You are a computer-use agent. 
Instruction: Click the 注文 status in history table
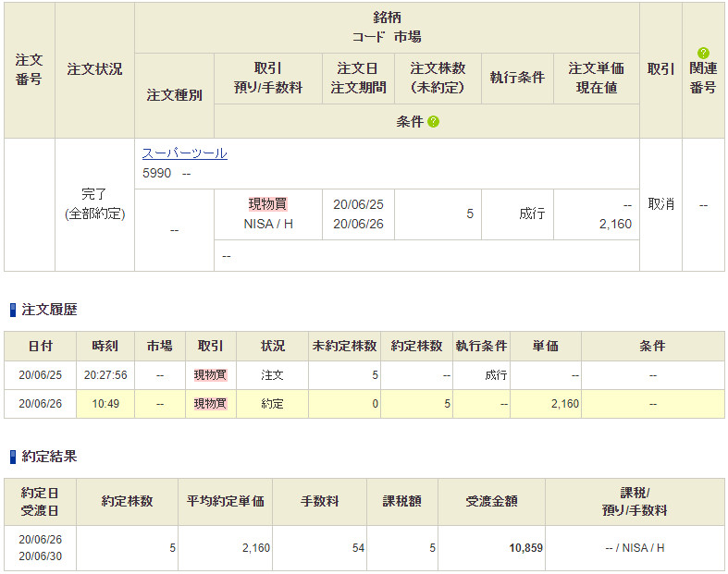click(272, 375)
